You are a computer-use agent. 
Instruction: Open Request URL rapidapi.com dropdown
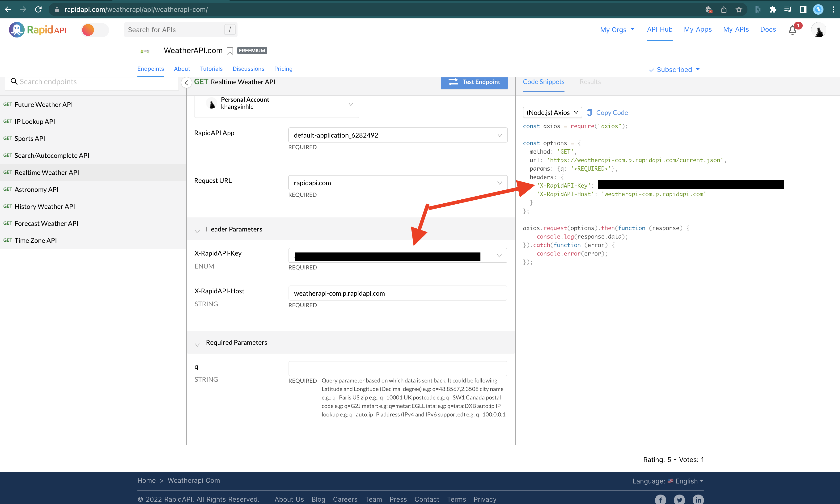pos(398,183)
